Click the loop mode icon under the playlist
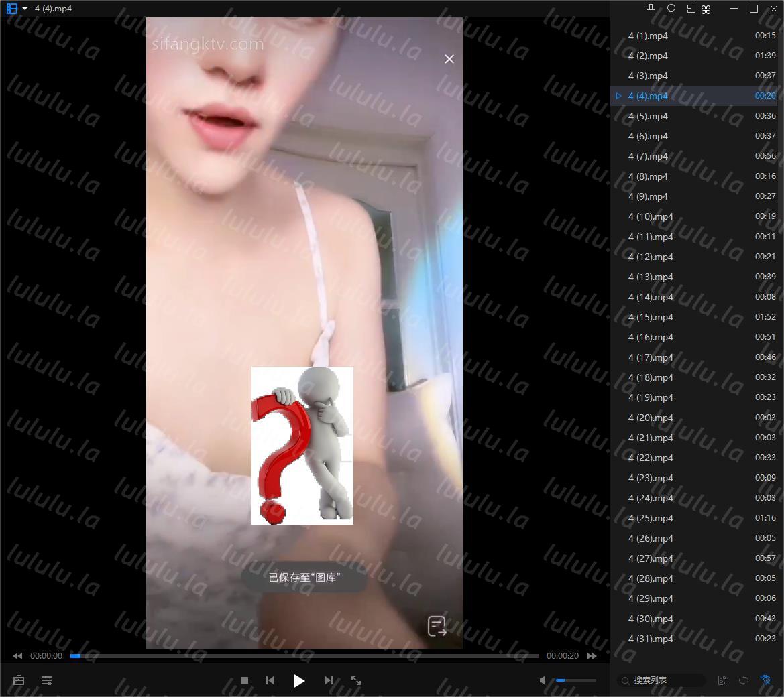Screen dimensions: 784x697 [744, 680]
